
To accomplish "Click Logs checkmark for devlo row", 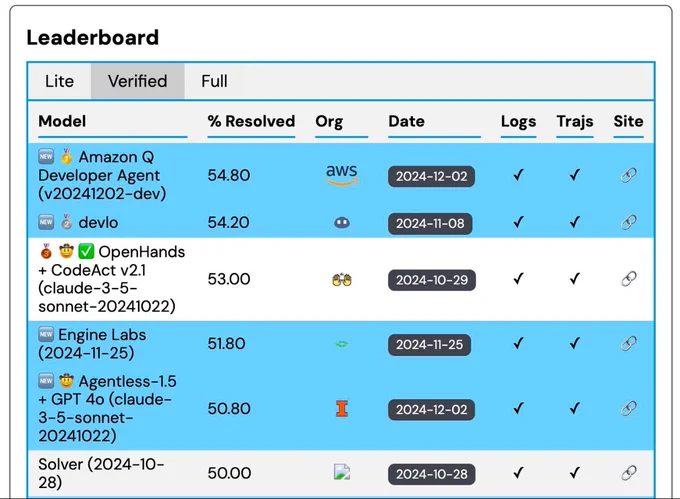I will click(518, 222).
